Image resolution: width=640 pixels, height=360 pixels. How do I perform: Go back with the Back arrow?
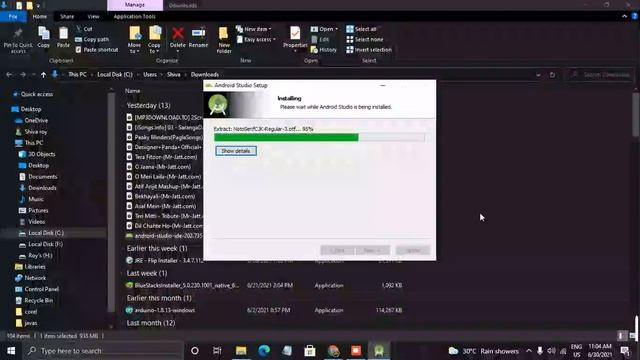coord(9,75)
